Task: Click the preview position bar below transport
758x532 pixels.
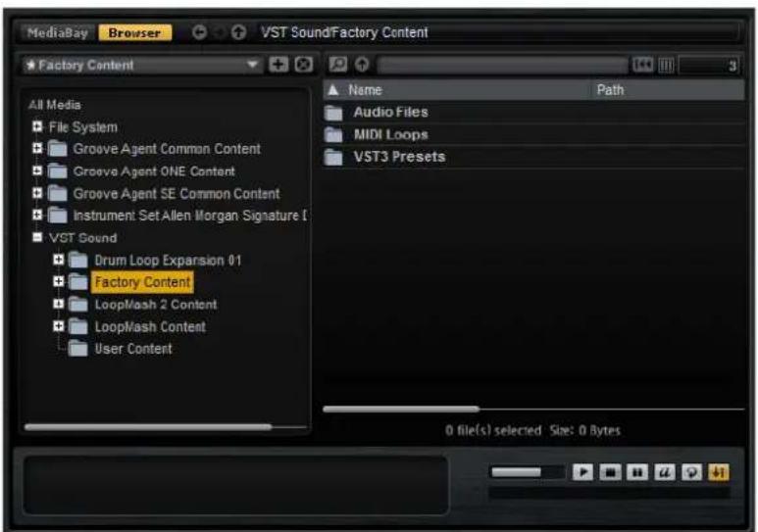Action: click(x=610, y=493)
